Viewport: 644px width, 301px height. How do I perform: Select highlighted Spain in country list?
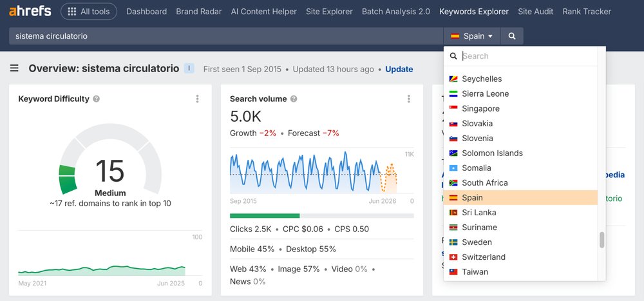coord(521,197)
